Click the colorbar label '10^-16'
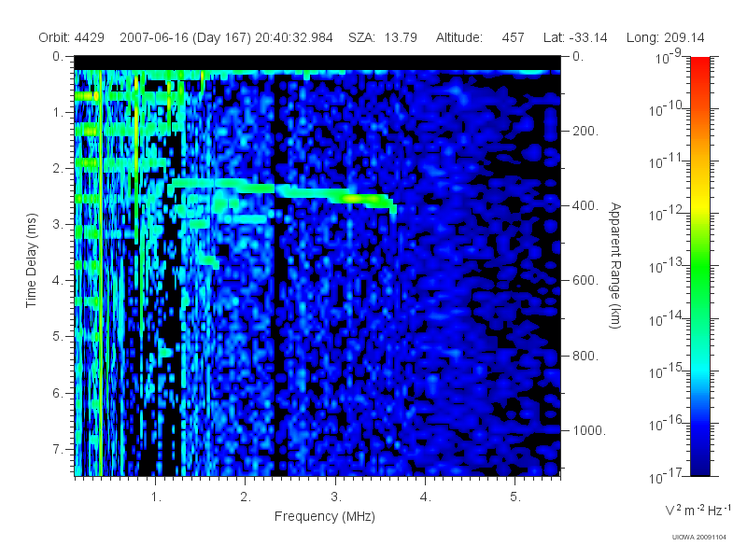Viewport: 747px width, 560px height. pyautogui.click(x=667, y=424)
